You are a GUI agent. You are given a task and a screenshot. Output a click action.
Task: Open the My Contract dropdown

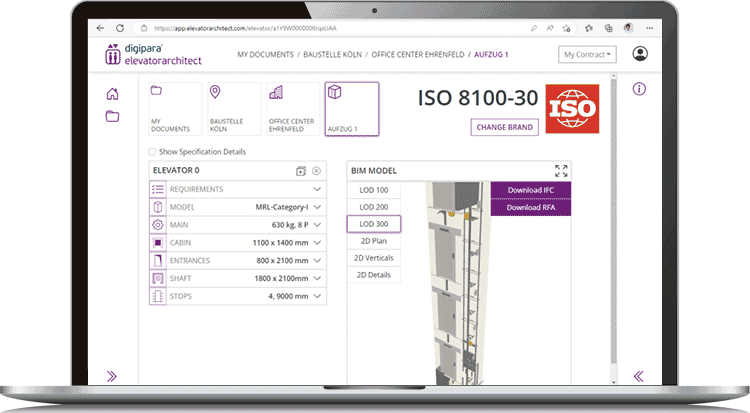point(587,55)
